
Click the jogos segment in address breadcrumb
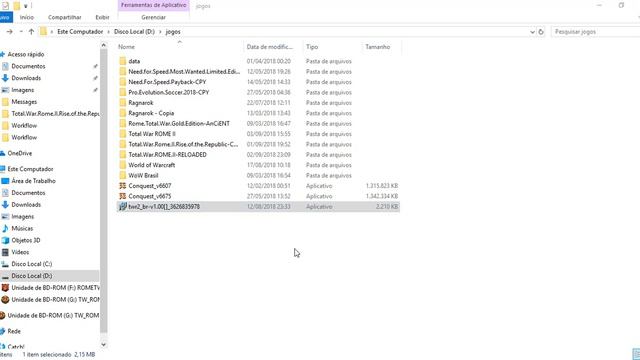point(173,32)
